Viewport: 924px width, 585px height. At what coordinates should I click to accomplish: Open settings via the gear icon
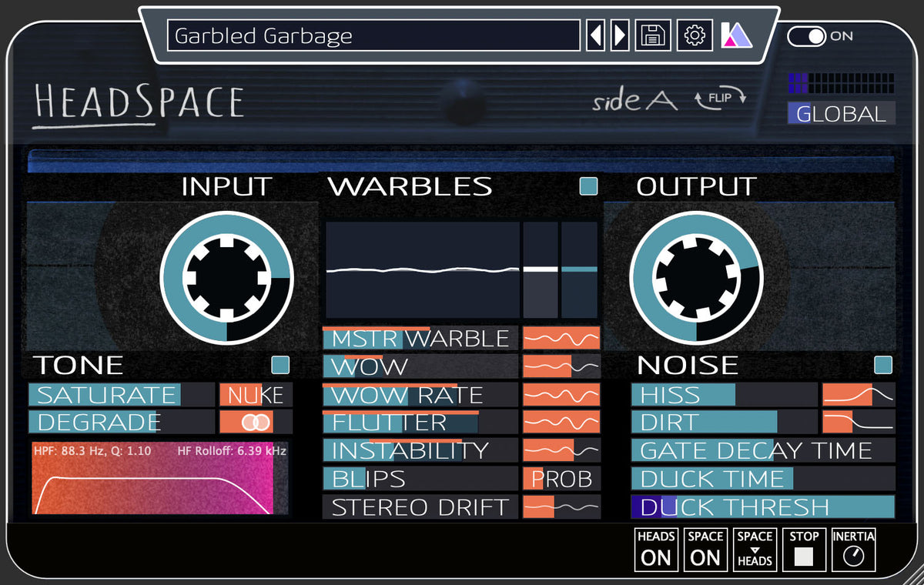(x=695, y=35)
